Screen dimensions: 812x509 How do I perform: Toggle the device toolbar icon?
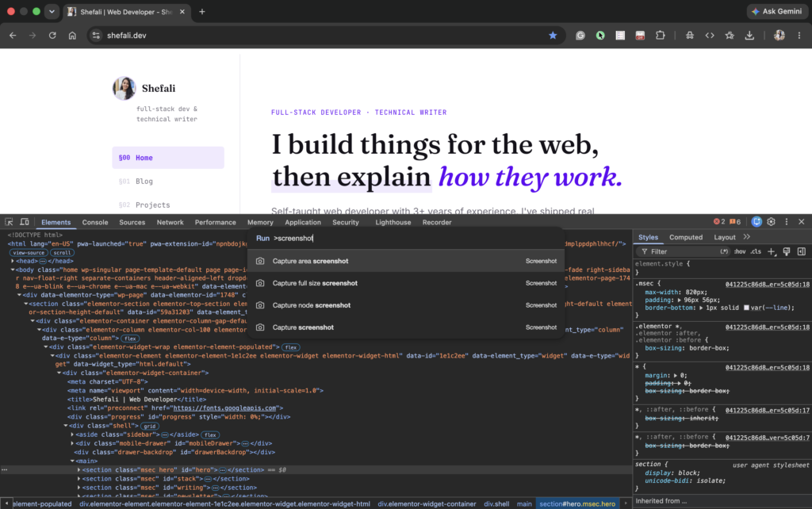(x=25, y=222)
